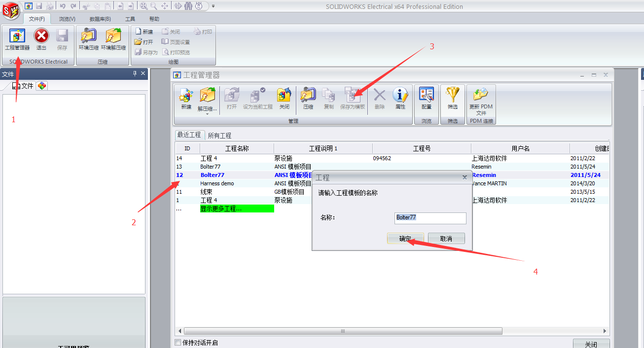The height and width of the screenshot is (348, 644).
Task: Click 复制 in the 工程管理器 toolbar
Action: 329,99
